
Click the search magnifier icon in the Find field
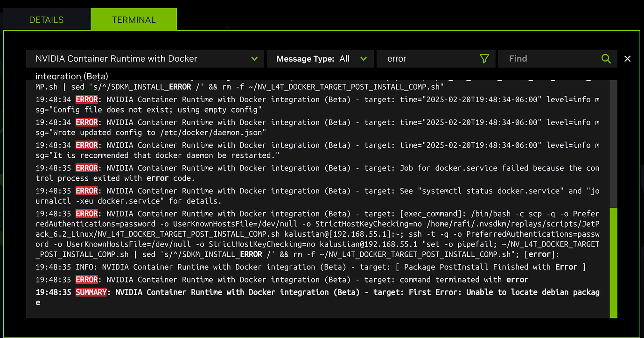coord(606,58)
